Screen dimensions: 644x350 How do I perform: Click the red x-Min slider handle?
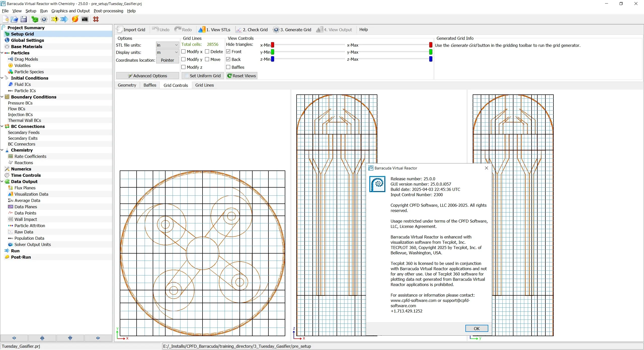pos(272,45)
